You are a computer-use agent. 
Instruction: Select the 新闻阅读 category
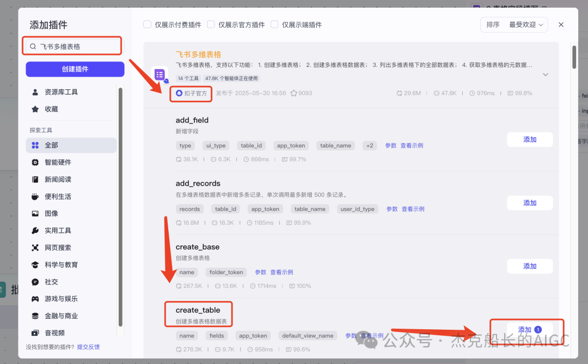[x=71, y=180]
